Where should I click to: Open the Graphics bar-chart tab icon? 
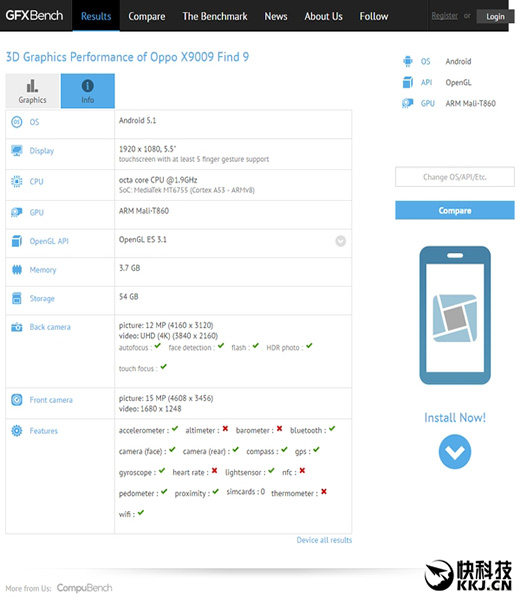pos(32,86)
